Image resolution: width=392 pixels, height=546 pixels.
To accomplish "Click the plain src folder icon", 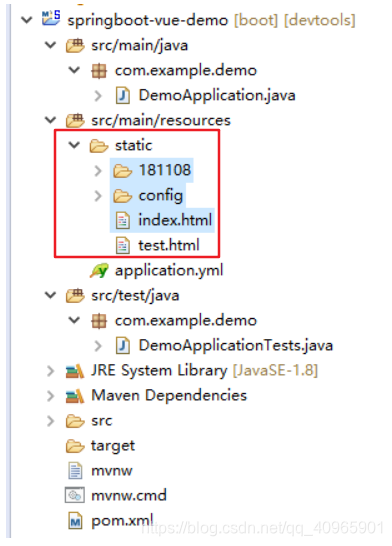I will pos(75,421).
